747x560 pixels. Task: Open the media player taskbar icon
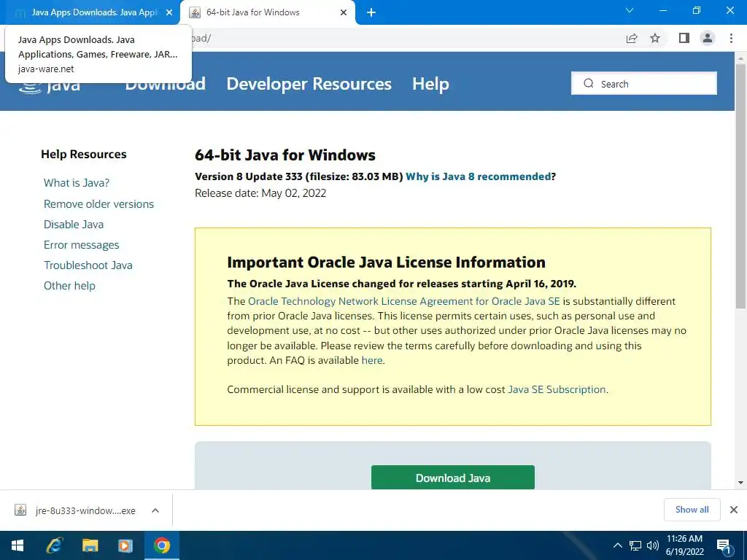[x=125, y=545]
